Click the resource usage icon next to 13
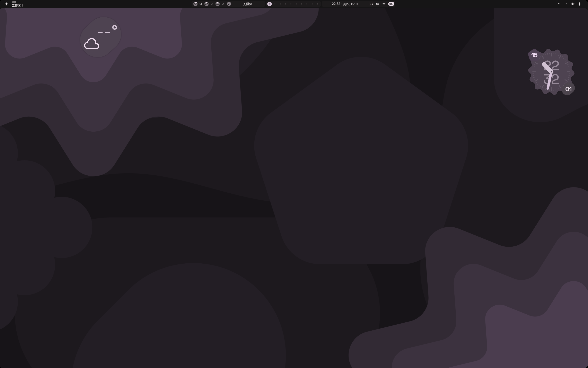 pyautogui.click(x=195, y=4)
